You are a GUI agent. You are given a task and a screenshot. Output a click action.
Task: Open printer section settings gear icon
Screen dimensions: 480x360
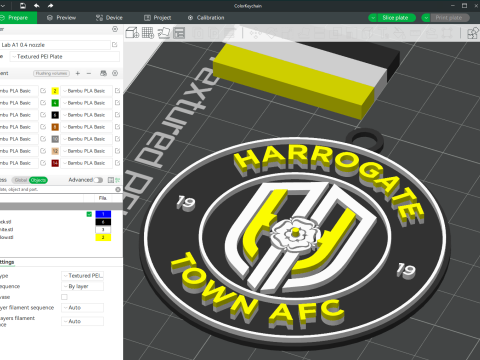click(115, 29)
